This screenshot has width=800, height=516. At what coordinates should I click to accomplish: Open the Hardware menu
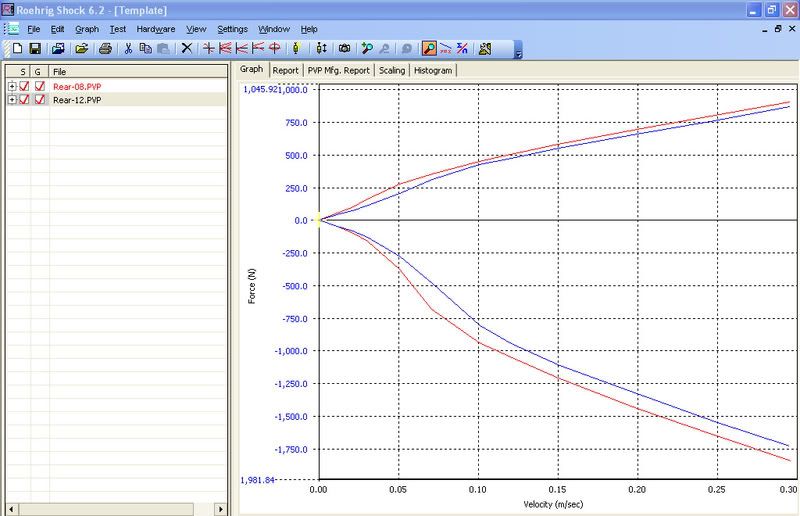pos(156,29)
